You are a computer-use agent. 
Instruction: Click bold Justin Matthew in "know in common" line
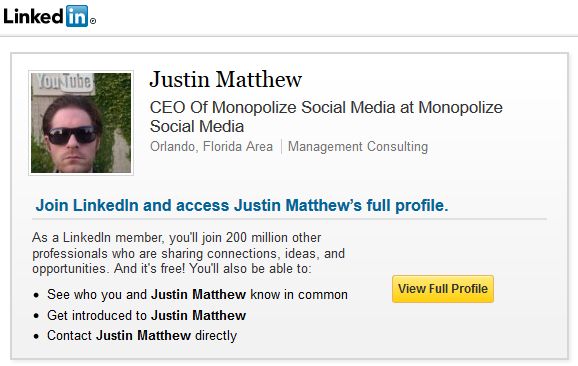[198, 294]
